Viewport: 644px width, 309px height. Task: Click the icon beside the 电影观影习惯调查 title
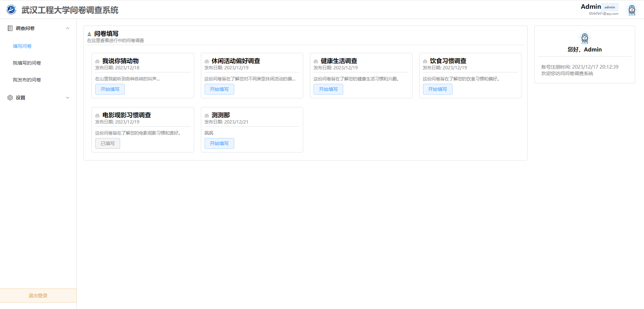pyautogui.click(x=97, y=115)
